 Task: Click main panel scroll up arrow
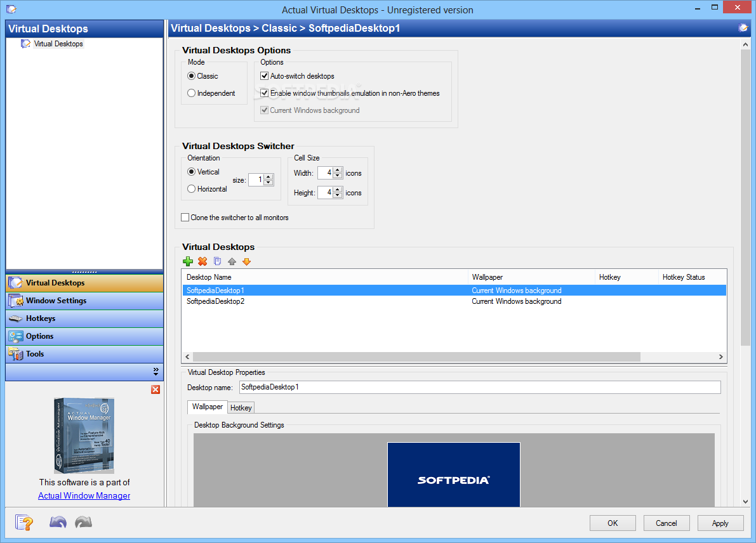[745, 44]
